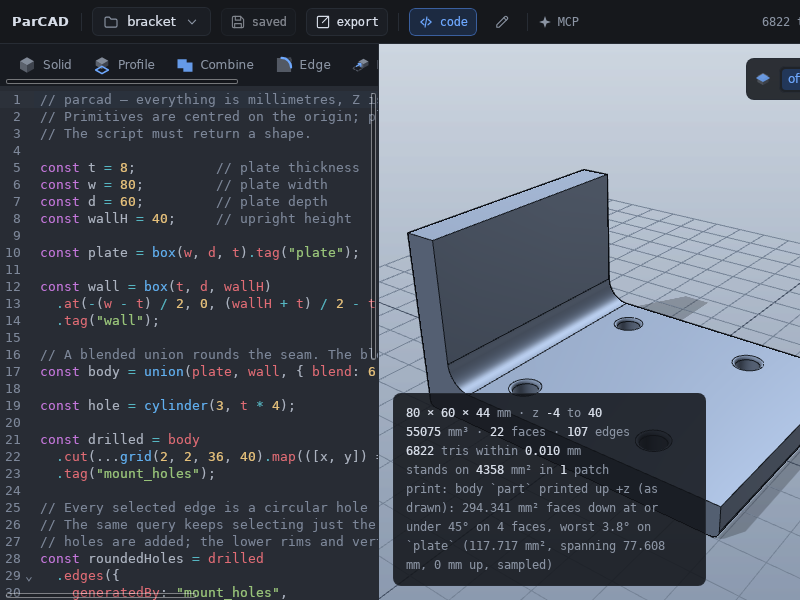
Task: Click the ParCAD logo text
Action: click(x=40, y=21)
